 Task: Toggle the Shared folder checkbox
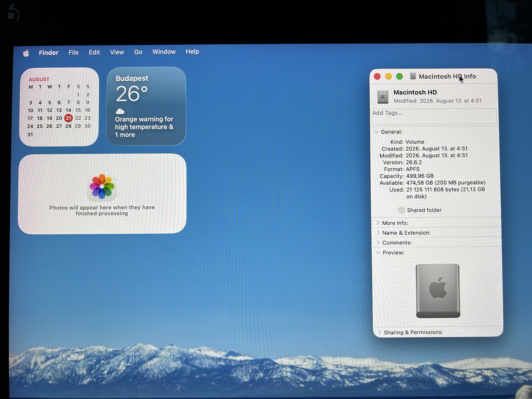(402, 210)
